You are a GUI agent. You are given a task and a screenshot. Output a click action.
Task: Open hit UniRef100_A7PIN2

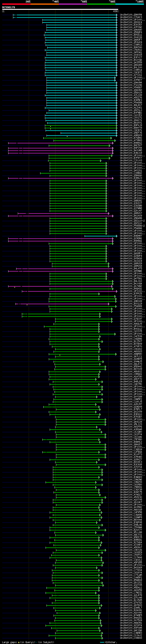(131, 27)
